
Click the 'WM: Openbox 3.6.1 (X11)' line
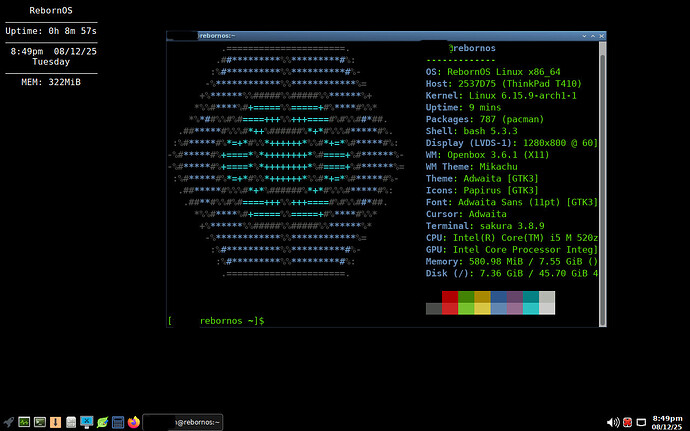point(487,155)
